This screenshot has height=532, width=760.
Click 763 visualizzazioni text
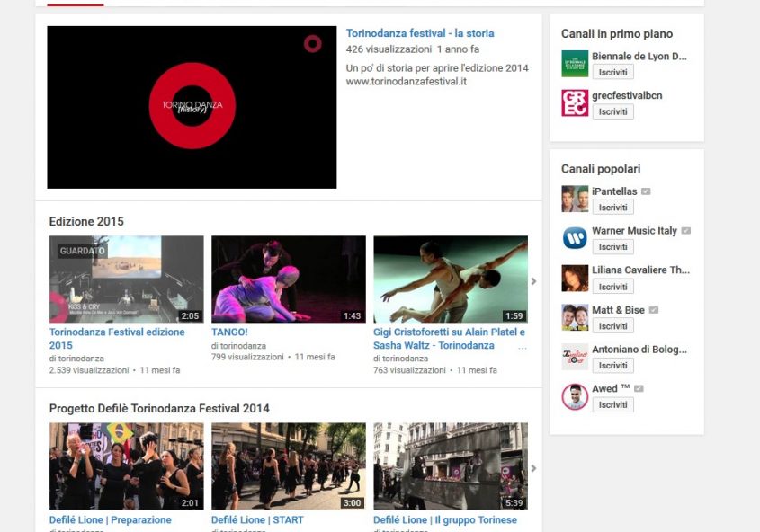click(409, 370)
